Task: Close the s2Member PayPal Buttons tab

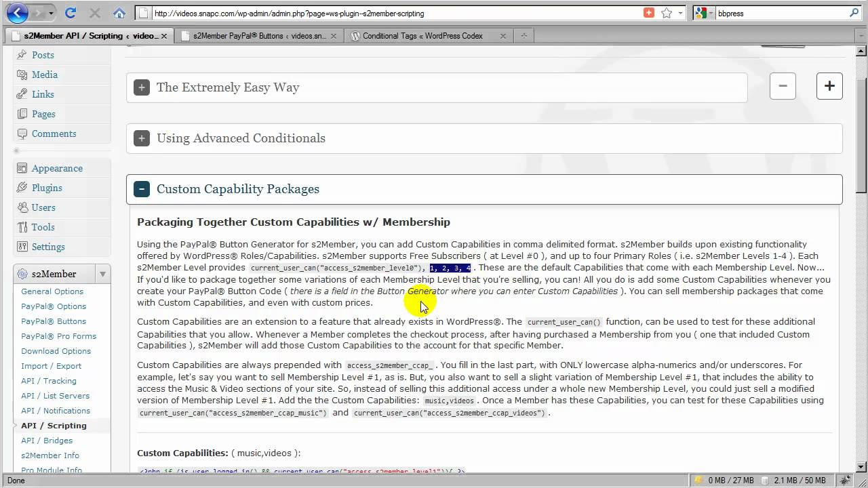Action: [x=334, y=36]
